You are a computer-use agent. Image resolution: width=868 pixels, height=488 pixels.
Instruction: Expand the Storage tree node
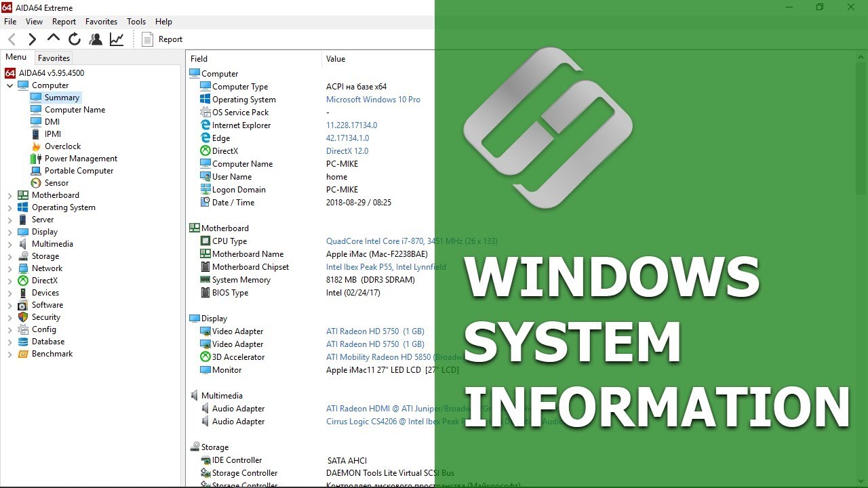point(9,256)
